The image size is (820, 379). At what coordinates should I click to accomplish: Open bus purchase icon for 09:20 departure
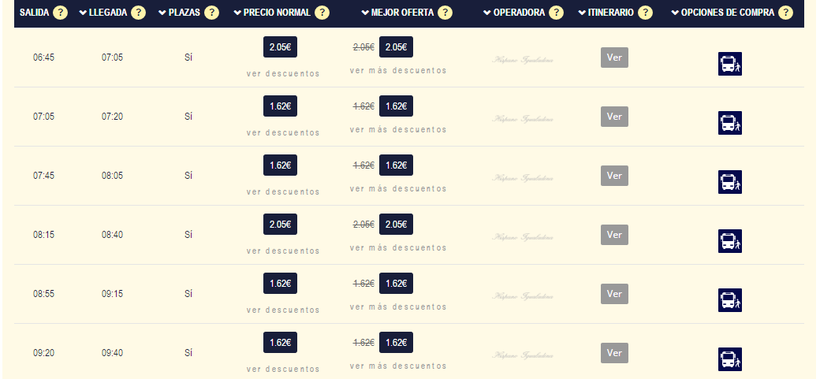(x=730, y=359)
